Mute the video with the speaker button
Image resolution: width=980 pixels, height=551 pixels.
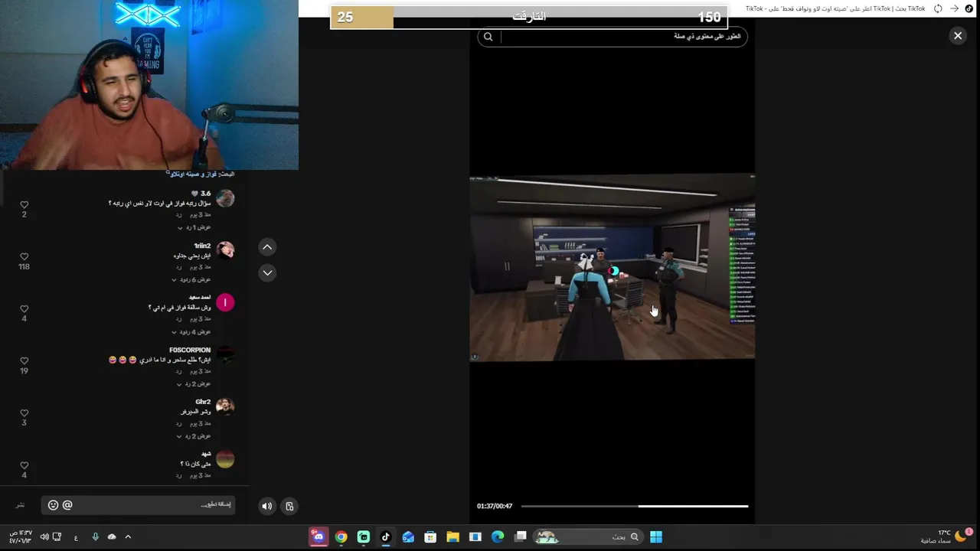(266, 506)
